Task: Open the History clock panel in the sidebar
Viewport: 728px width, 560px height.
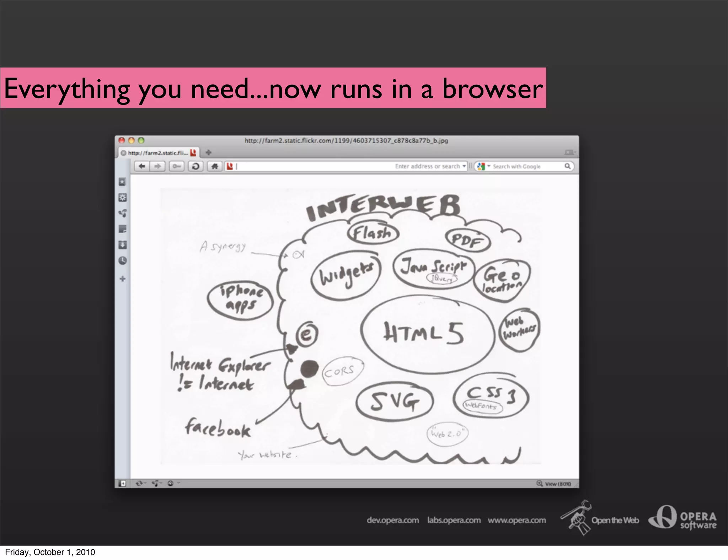Action: click(x=122, y=261)
